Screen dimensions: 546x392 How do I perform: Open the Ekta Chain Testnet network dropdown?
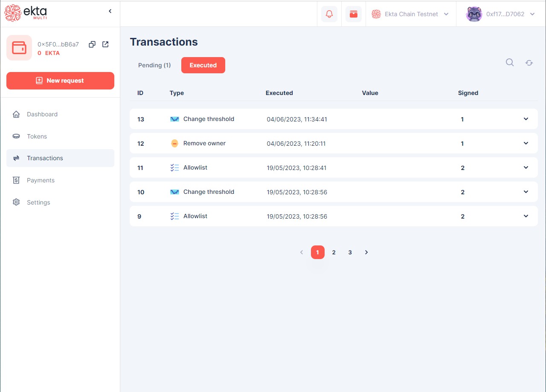[x=410, y=14]
